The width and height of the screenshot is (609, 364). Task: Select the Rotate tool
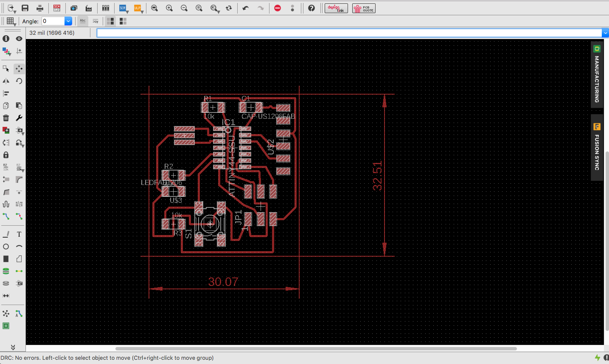19,81
